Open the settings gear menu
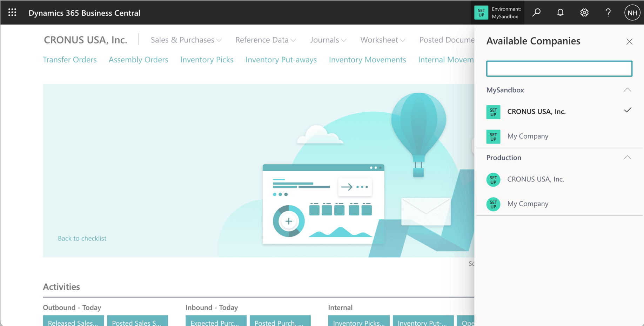Image resolution: width=644 pixels, height=326 pixels. coord(584,13)
